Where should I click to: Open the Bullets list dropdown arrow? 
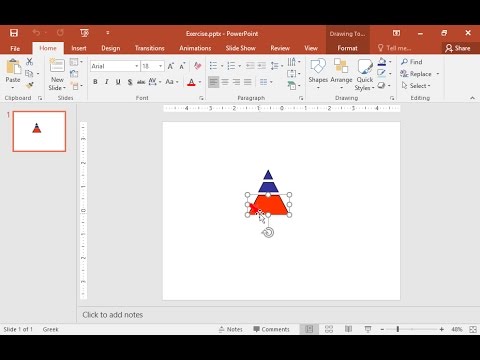[222, 66]
